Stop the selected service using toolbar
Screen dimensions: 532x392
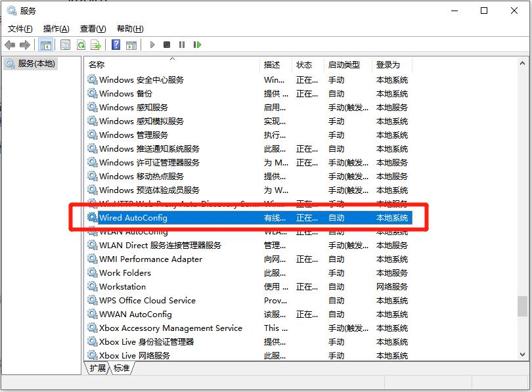tap(167, 45)
